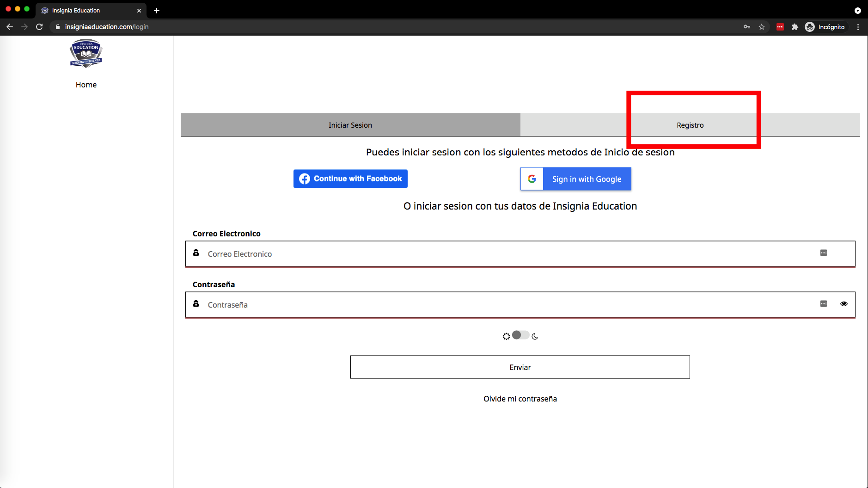Image resolution: width=868 pixels, height=488 pixels.
Task: Expand the tab search dropdown arrow
Action: coord(858,10)
